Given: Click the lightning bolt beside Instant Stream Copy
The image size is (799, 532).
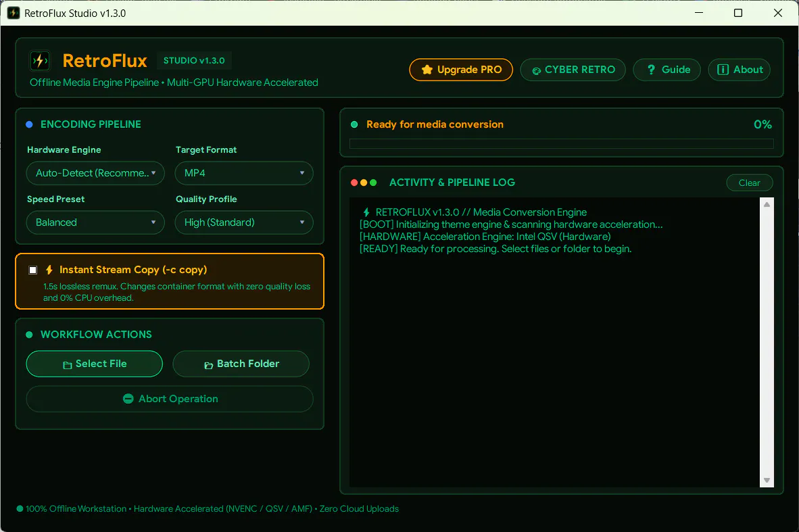Looking at the screenshot, I should tap(49, 270).
